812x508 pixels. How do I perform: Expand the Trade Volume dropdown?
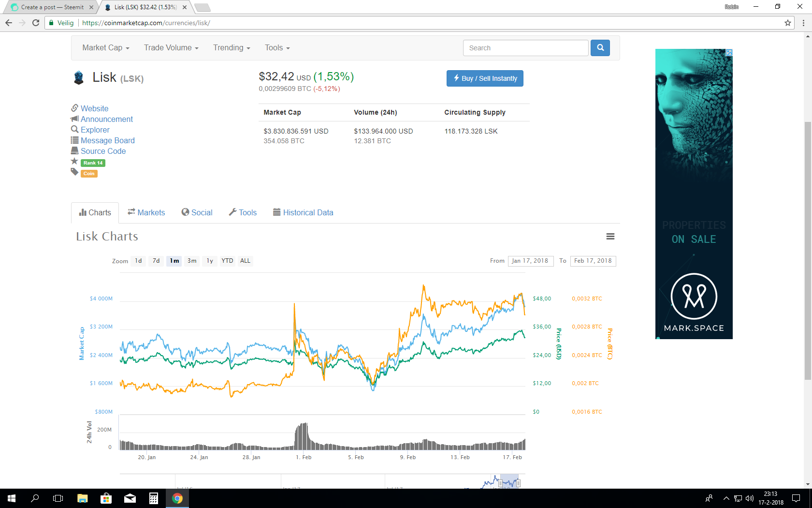click(171, 48)
